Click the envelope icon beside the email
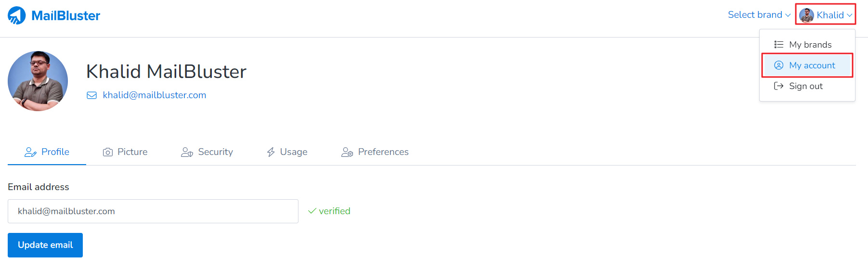The image size is (868, 269). tap(91, 95)
